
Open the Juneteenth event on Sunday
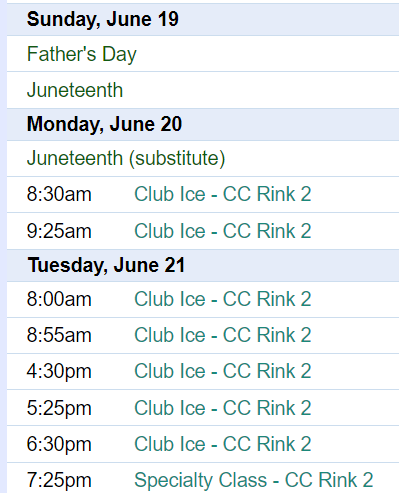(x=75, y=90)
